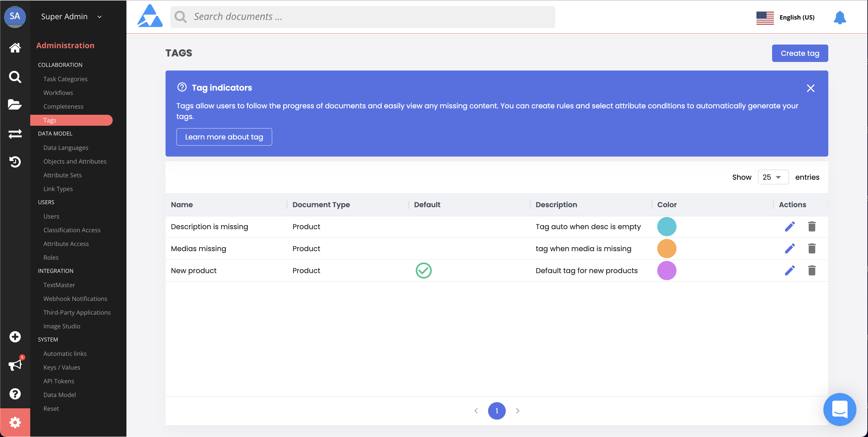Open the English (US) language selector
The width and height of the screenshot is (868, 437).
click(797, 17)
